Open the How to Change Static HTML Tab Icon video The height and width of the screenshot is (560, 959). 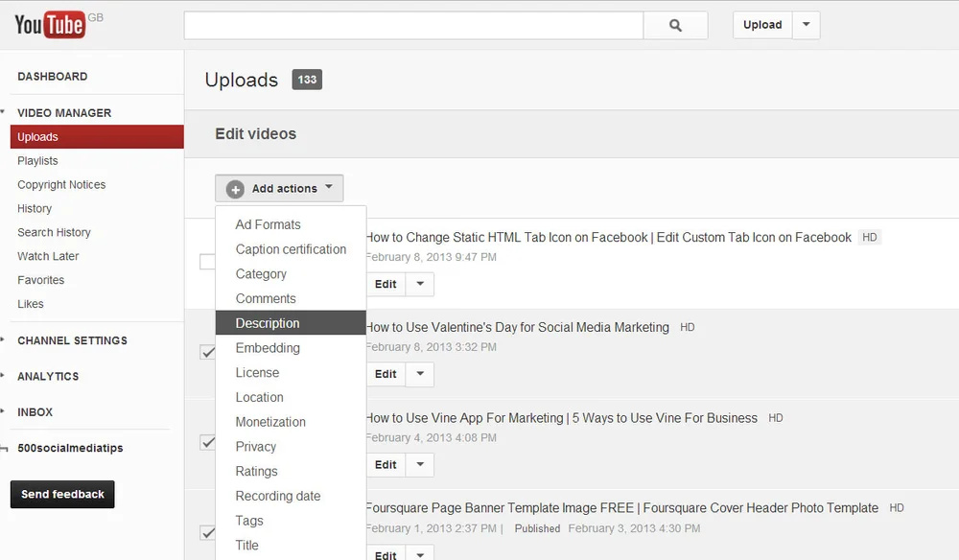click(x=609, y=237)
